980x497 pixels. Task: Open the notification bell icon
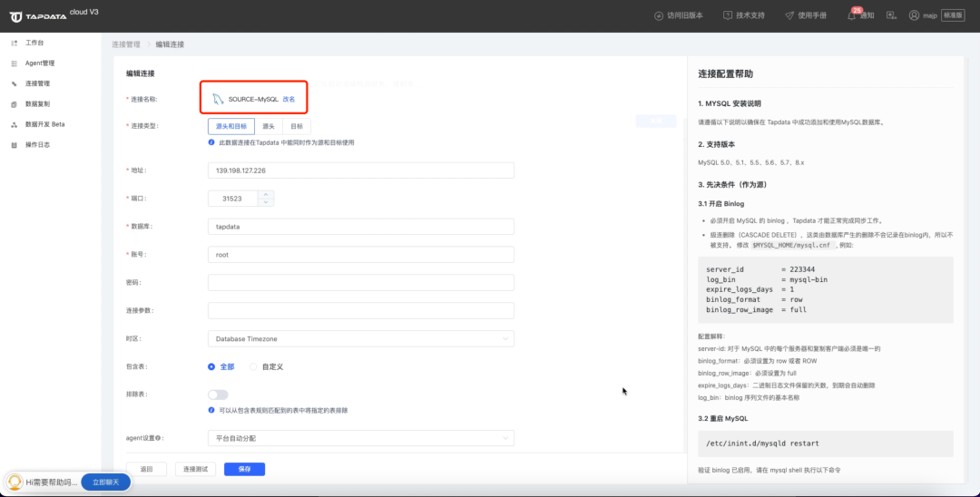(x=851, y=15)
